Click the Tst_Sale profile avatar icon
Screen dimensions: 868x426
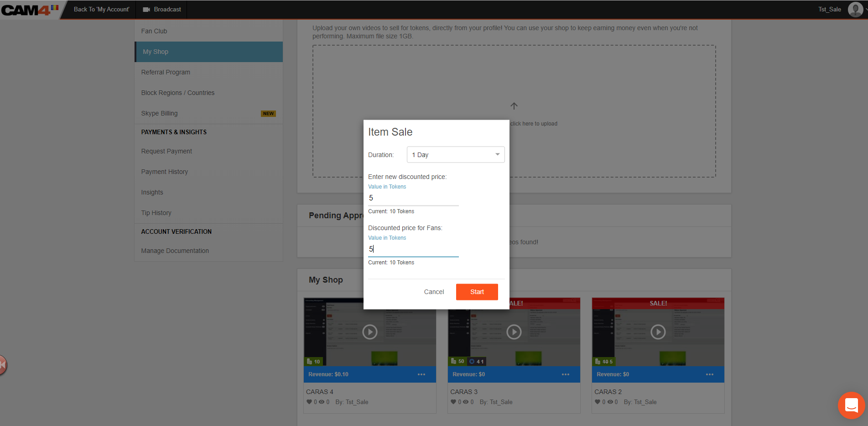click(855, 9)
